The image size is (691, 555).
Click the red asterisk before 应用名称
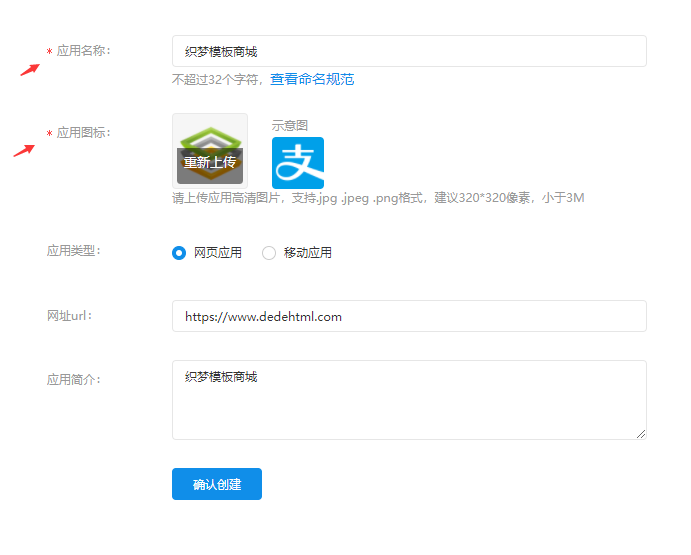point(49,52)
